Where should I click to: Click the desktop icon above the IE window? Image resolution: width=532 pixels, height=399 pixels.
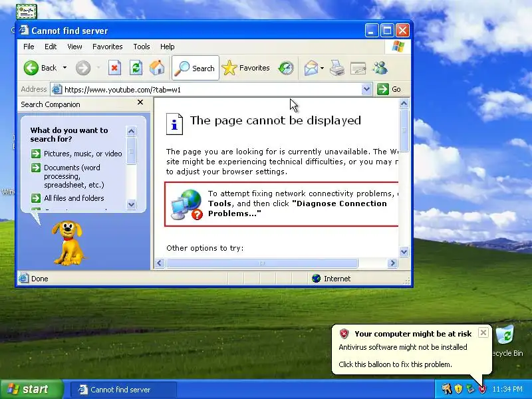(x=27, y=11)
